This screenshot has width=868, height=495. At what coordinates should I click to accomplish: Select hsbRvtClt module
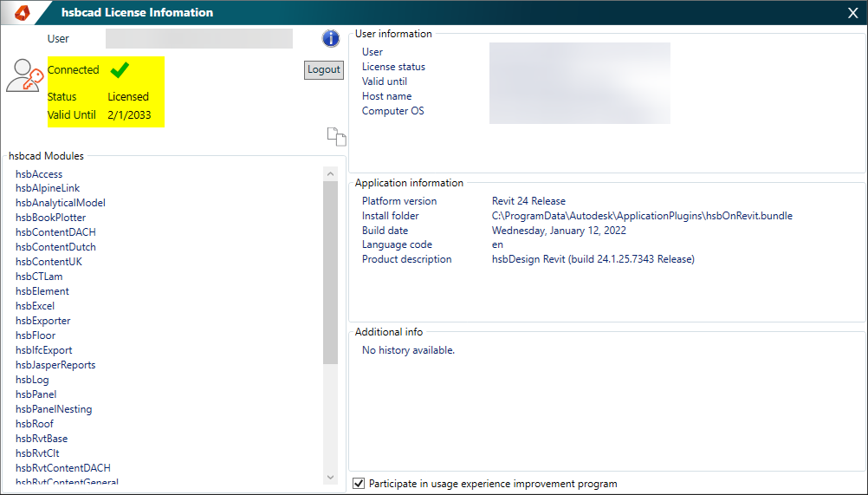click(37, 453)
